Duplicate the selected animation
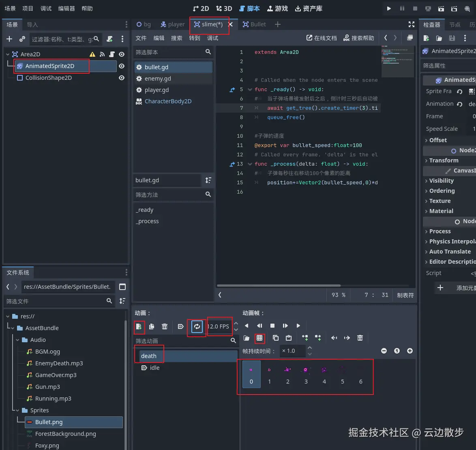The image size is (476, 450). click(152, 326)
